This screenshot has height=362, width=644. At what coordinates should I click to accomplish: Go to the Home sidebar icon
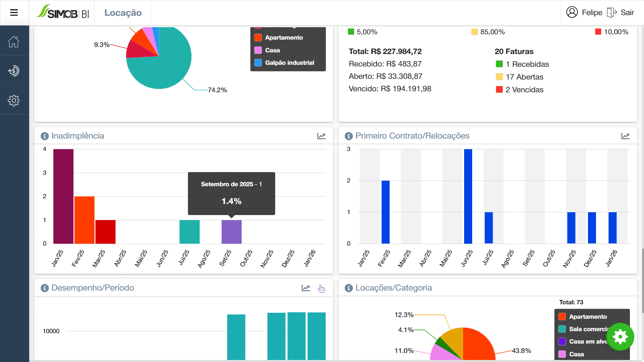tap(14, 42)
